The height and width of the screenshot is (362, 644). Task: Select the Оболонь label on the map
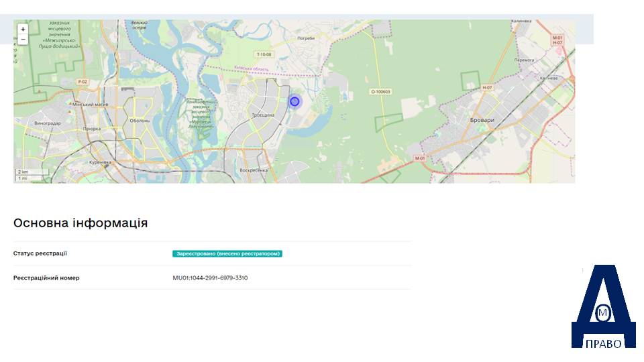140,121
